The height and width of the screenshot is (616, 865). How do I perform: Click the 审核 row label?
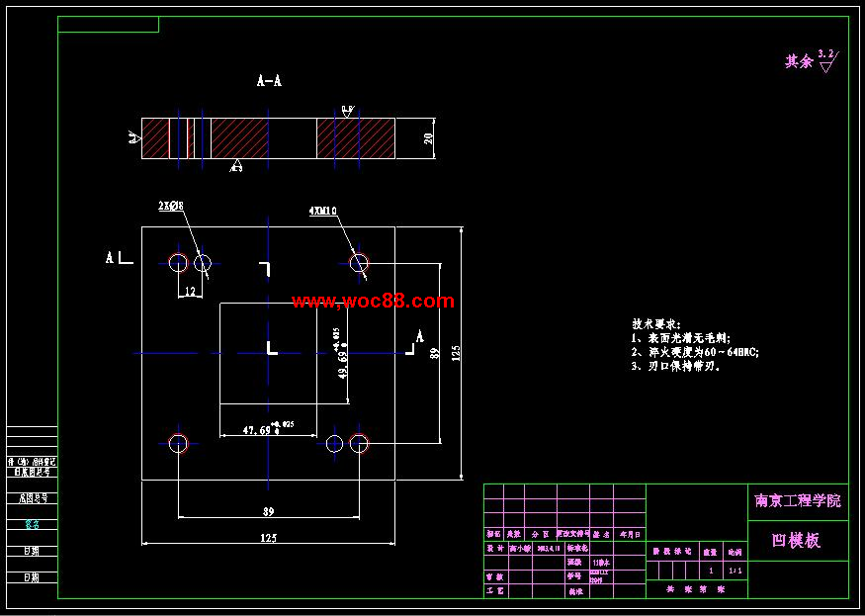click(x=494, y=576)
